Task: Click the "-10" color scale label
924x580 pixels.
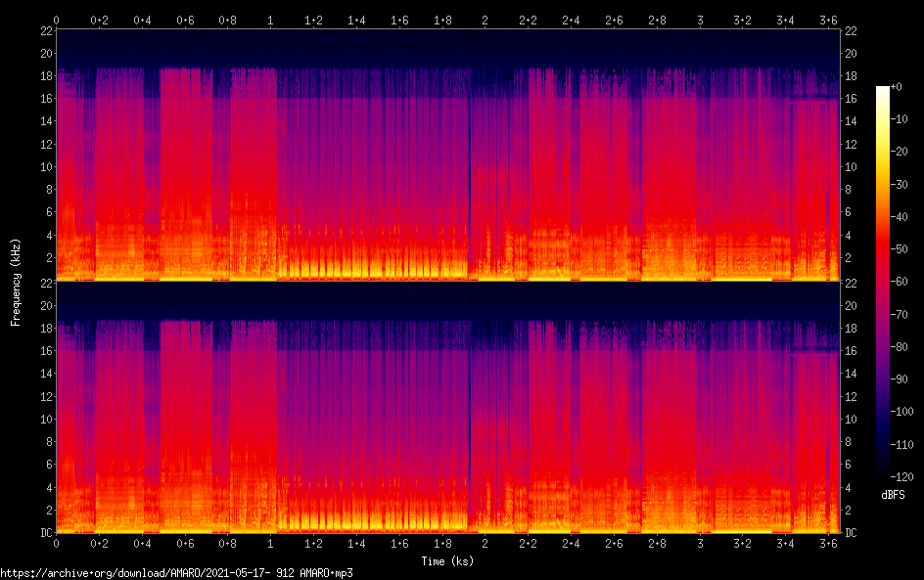Action: [900, 119]
